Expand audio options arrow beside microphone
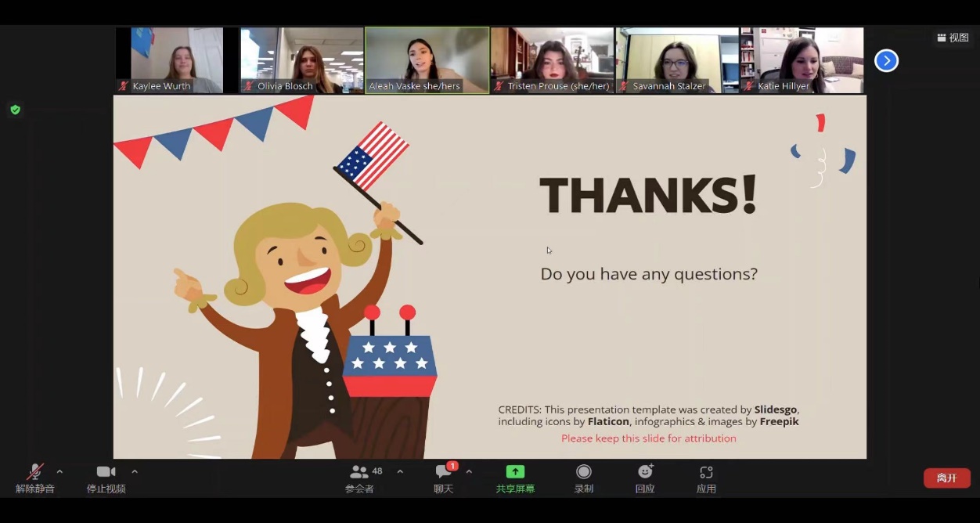The width and height of the screenshot is (980, 523). click(59, 471)
